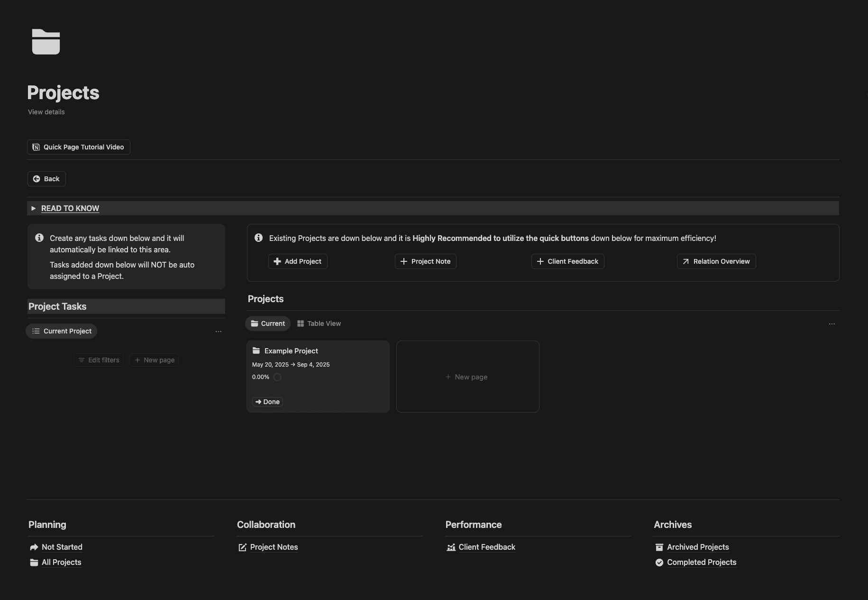Expand the READ TO KNOW toggle
868x600 pixels.
[x=34, y=208]
